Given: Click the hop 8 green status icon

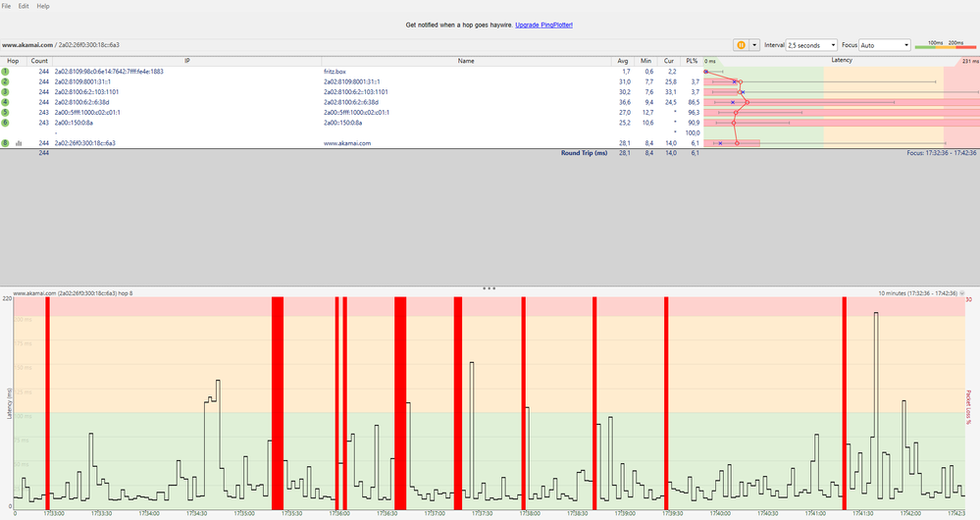Looking at the screenshot, I should pyautogui.click(x=5, y=143).
